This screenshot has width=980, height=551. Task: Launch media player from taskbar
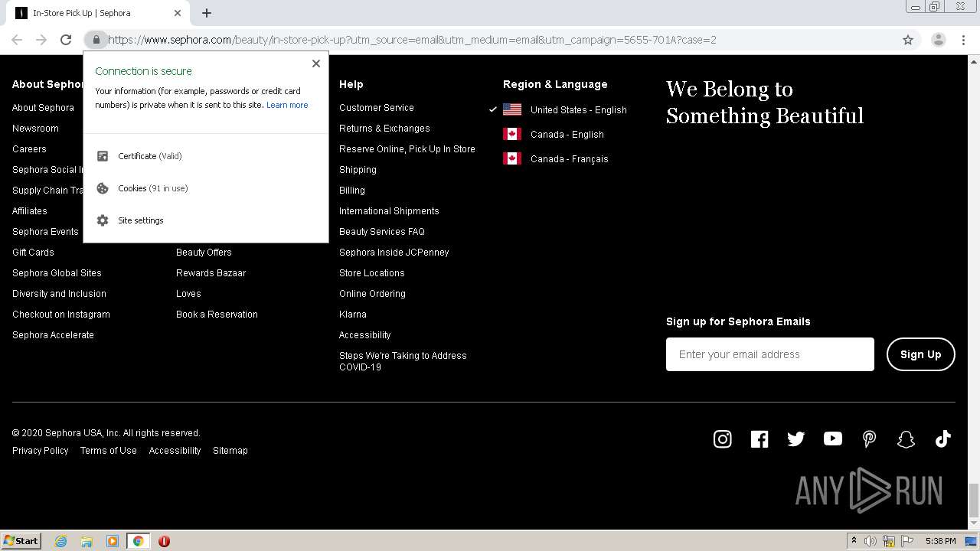[x=113, y=541]
